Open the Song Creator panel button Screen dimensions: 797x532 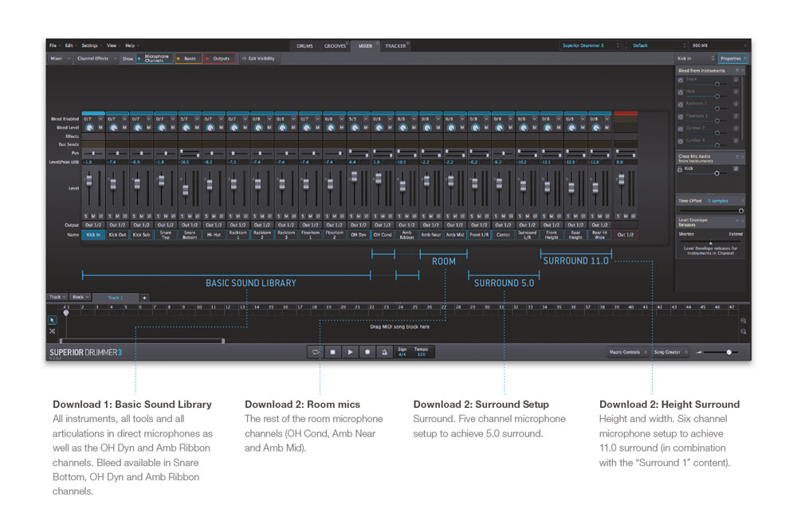click(671, 351)
